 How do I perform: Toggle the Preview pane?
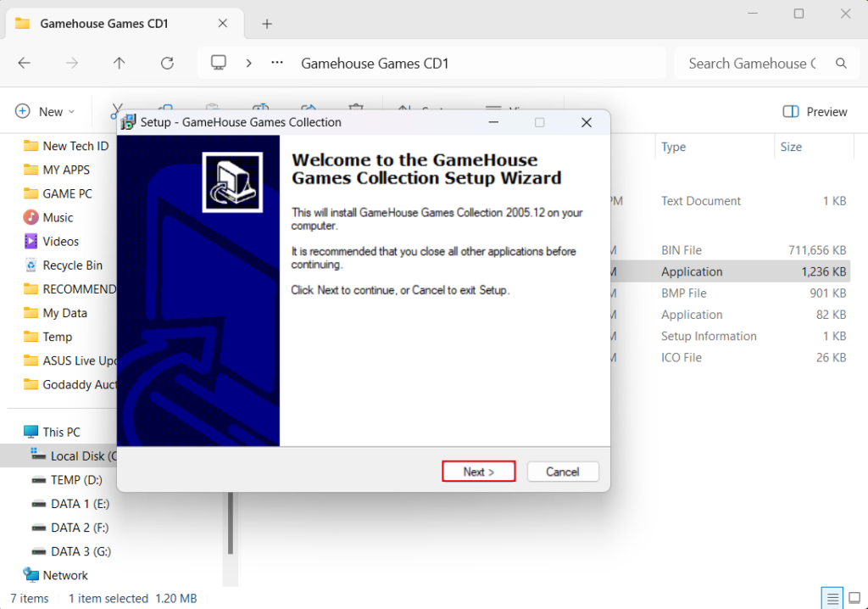tap(812, 111)
